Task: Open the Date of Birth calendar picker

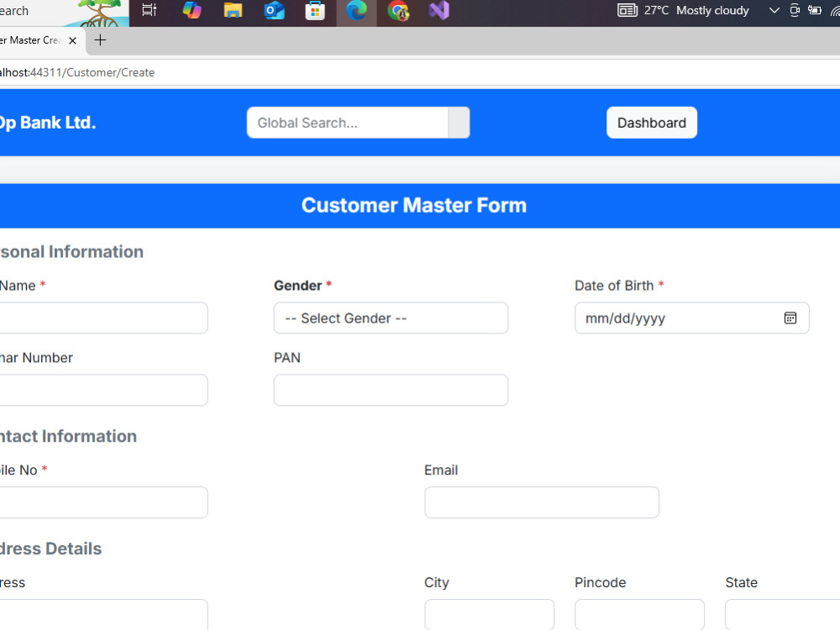Action: [x=790, y=318]
